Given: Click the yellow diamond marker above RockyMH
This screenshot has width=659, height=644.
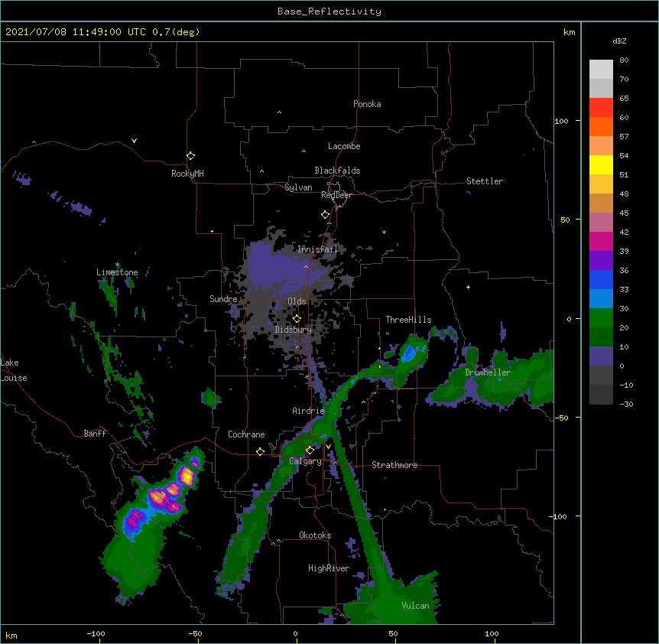Looking at the screenshot, I should [x=190, y=156].
